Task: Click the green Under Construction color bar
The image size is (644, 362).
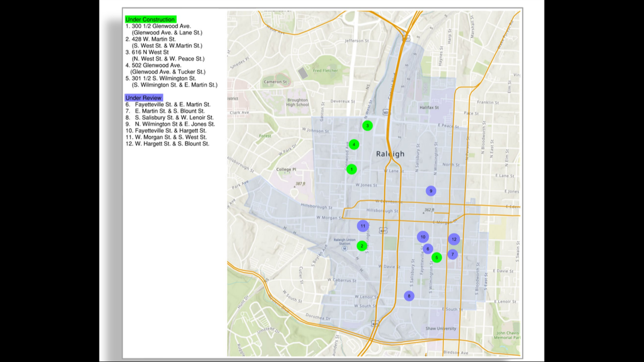Action: click(150, 19)
